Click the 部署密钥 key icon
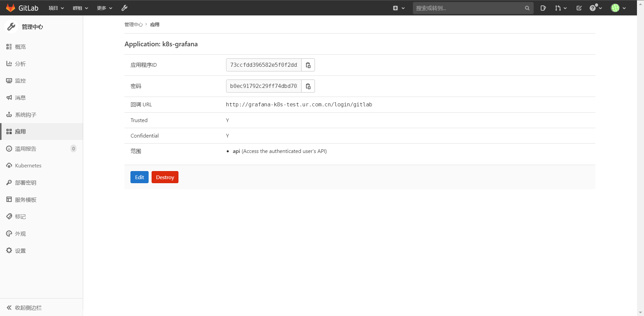 [9, 182]
